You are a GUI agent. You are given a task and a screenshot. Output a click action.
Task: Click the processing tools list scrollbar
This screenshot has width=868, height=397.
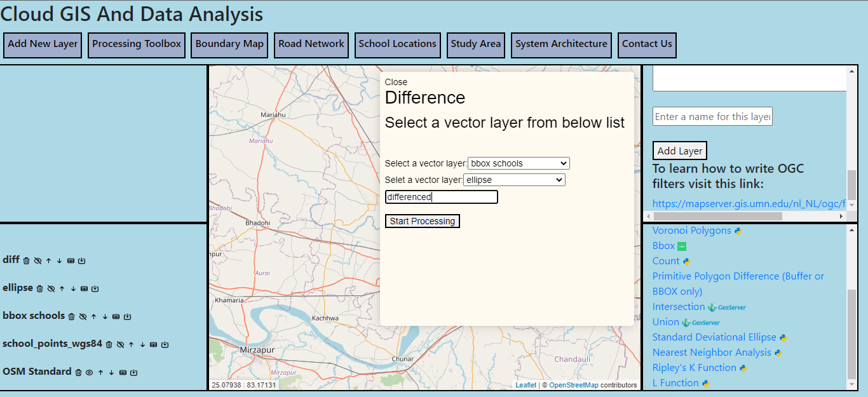[x=851, y=330]
